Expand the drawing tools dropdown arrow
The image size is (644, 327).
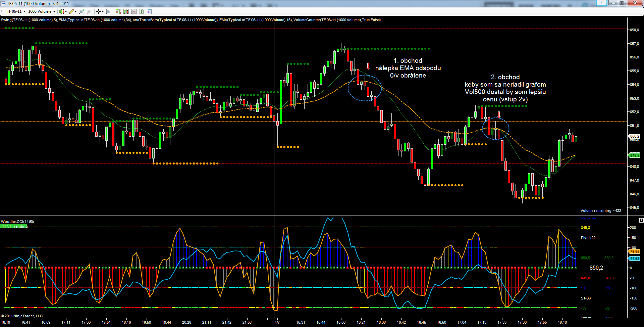(x=76, y=11)
